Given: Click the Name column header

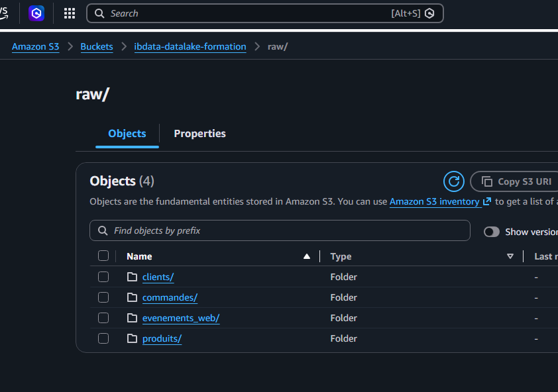Looking at the screenshot, I should pyautogui.click(x=139, y=256).
